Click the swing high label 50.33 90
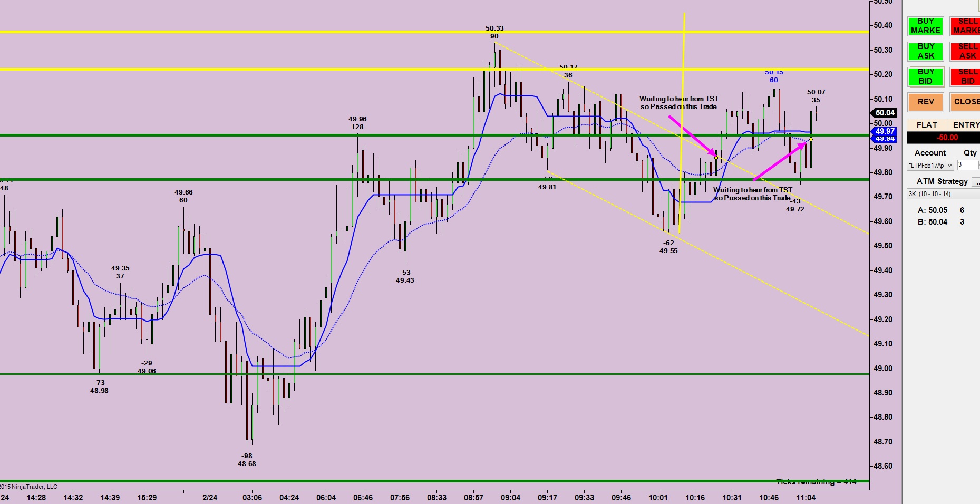980x504 pixels. tap(494, 32)
